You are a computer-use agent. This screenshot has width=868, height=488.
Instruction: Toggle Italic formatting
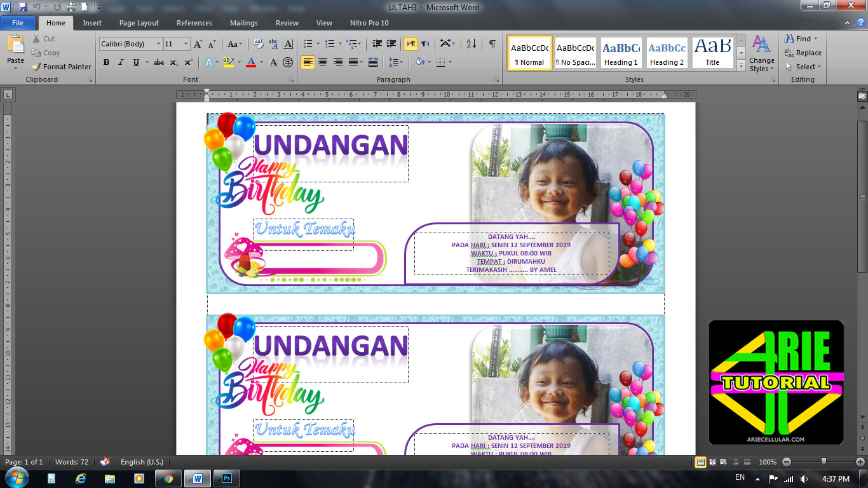pos(121,62)
